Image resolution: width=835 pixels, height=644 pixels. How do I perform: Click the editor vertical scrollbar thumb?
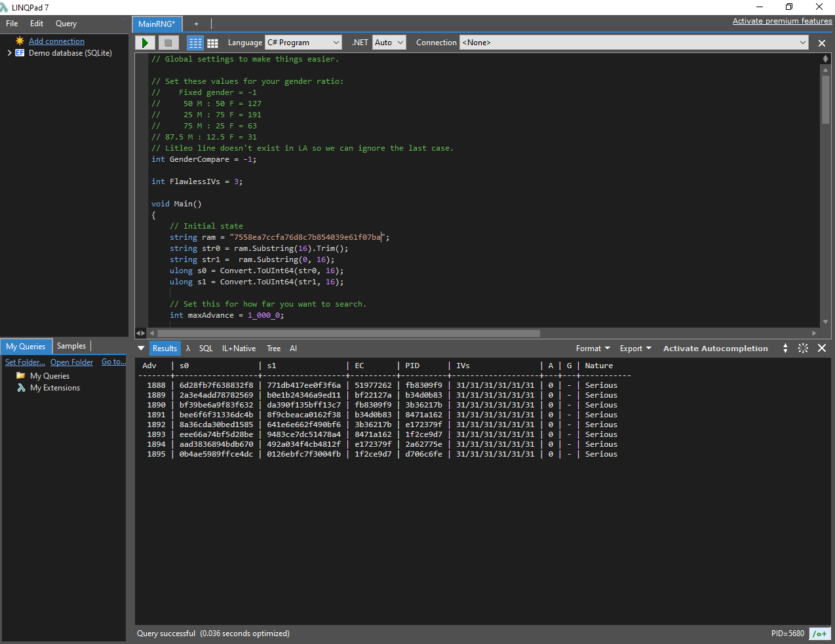[826, 100]
